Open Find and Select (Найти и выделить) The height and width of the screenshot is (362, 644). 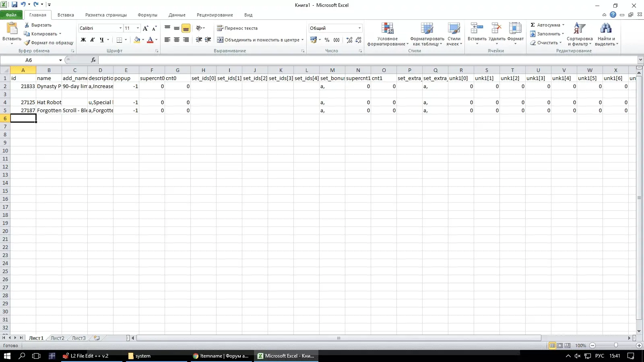pyautogui.click(x=606, y=34)
